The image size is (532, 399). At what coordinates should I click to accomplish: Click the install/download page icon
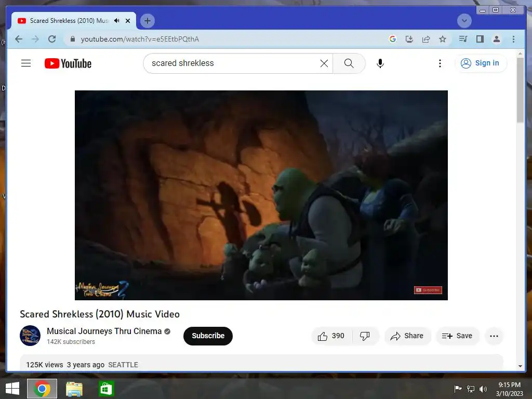click(409, 39)
